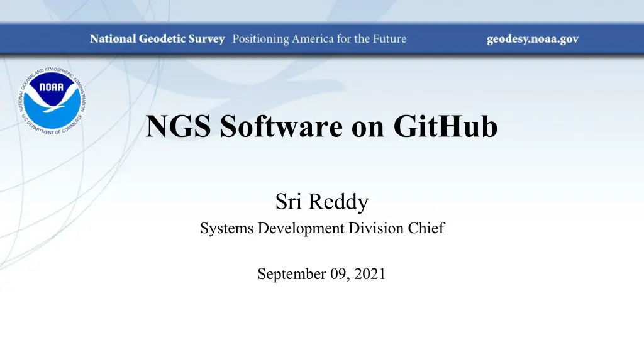Image resolution: width=644 pixels, height=362 pixels.
Task: Select the word 'Chief' in the subtitle
Action: coord(426,229)
